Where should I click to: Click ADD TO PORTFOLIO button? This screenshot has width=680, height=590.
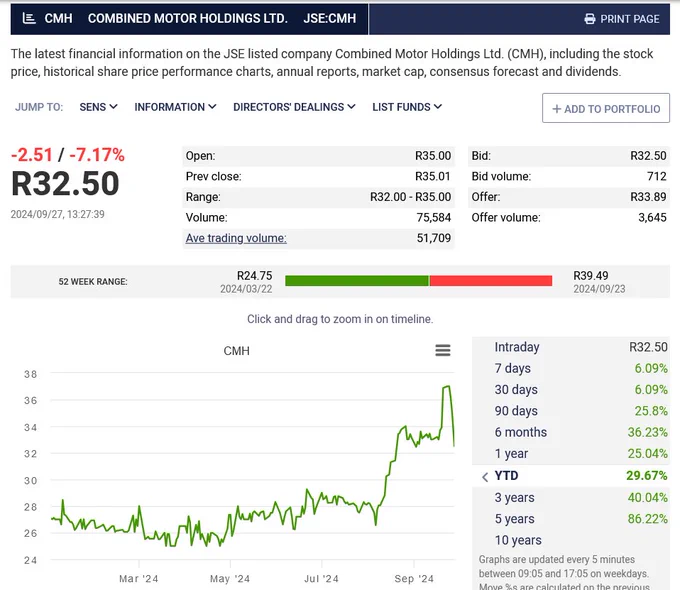click(x=606, y=108)
